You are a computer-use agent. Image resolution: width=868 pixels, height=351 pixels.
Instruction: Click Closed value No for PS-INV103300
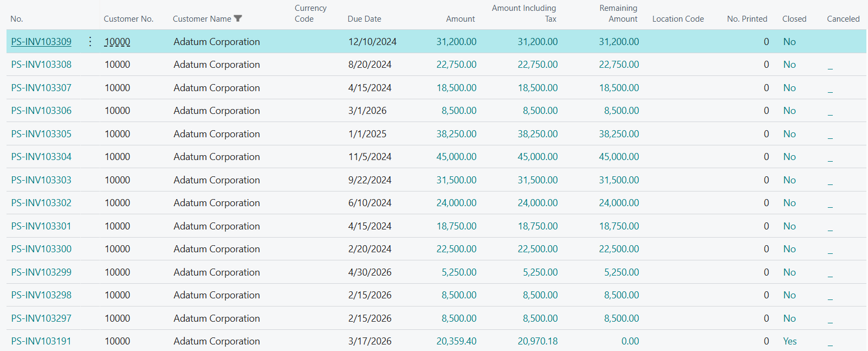coord(789,249)
